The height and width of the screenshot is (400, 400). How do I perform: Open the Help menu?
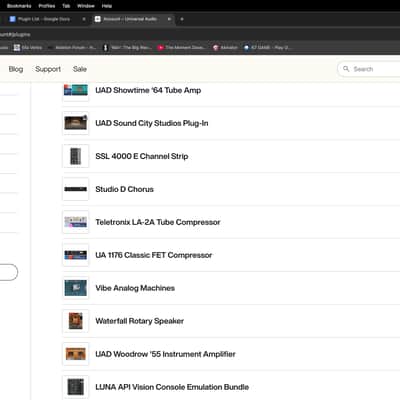click(x=107, y=6)
